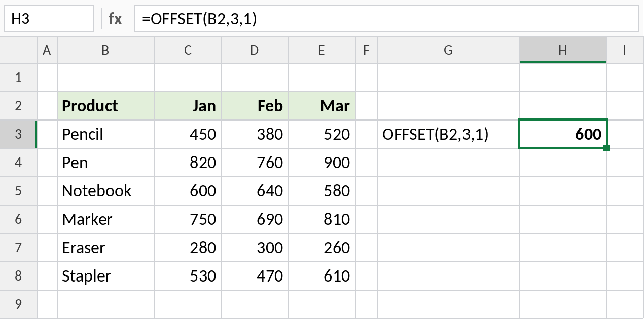The width and height of the screenshot is (644, 319).
Task: Select the Eraser cell
Action: click(x=106, y=248)
